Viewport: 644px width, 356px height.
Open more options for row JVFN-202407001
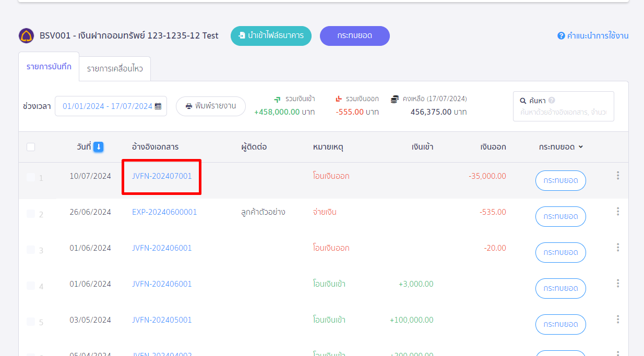(x=618, y=176)
